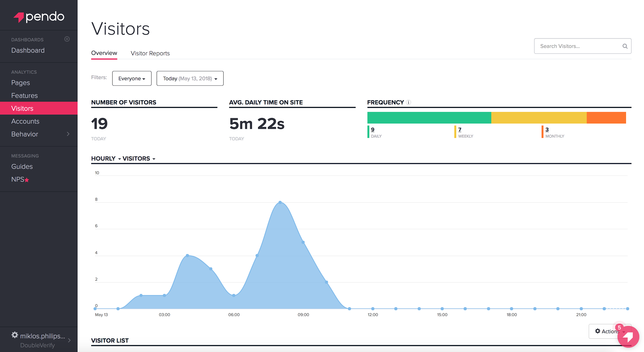Open the Everyone segment dropdown
Viewport: 644px width, 352px height.
pos(132,78)
